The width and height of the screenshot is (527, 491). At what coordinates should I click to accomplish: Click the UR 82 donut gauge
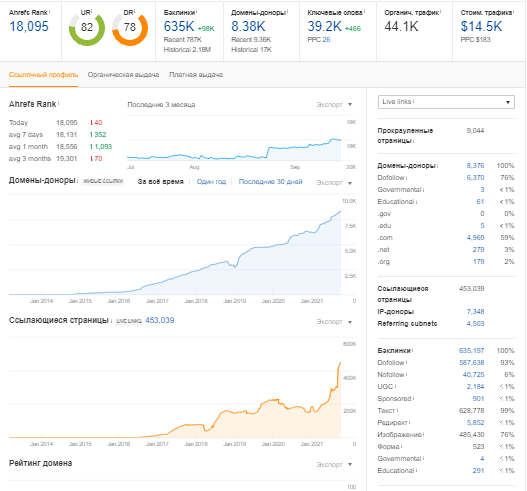point(87,28)
